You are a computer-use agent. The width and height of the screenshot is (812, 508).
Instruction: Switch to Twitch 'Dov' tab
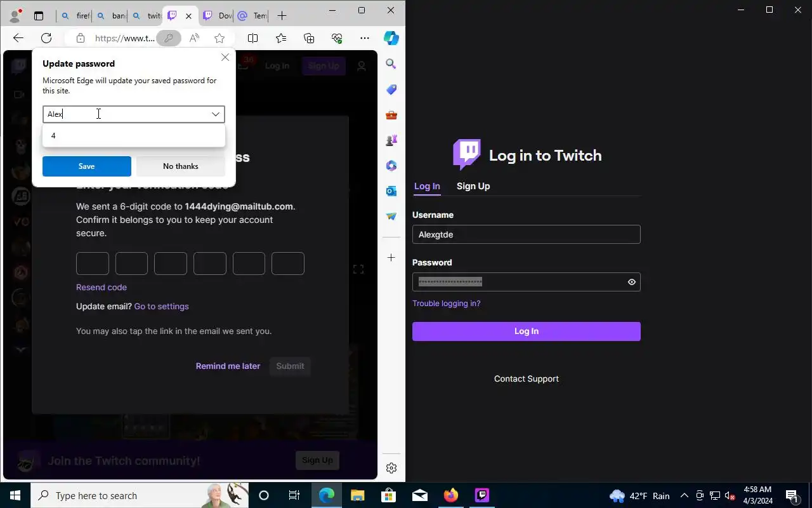pyautogui.click(x=216, y=16)
